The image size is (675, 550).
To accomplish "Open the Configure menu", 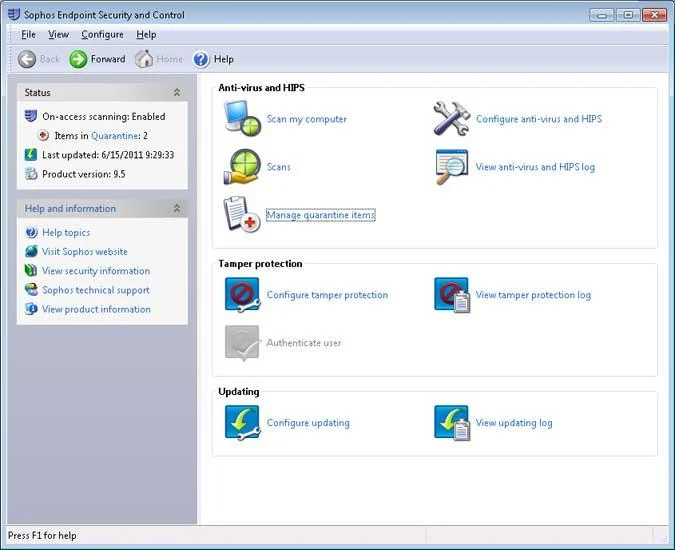I will (102, 34).
